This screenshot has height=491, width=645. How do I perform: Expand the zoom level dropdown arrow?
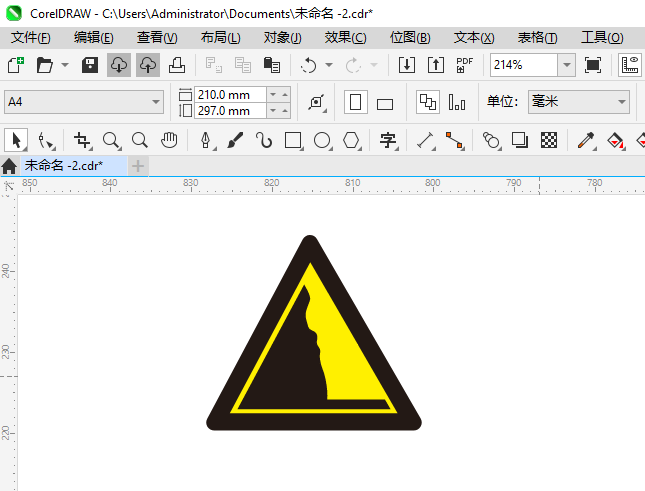[567, 65]
